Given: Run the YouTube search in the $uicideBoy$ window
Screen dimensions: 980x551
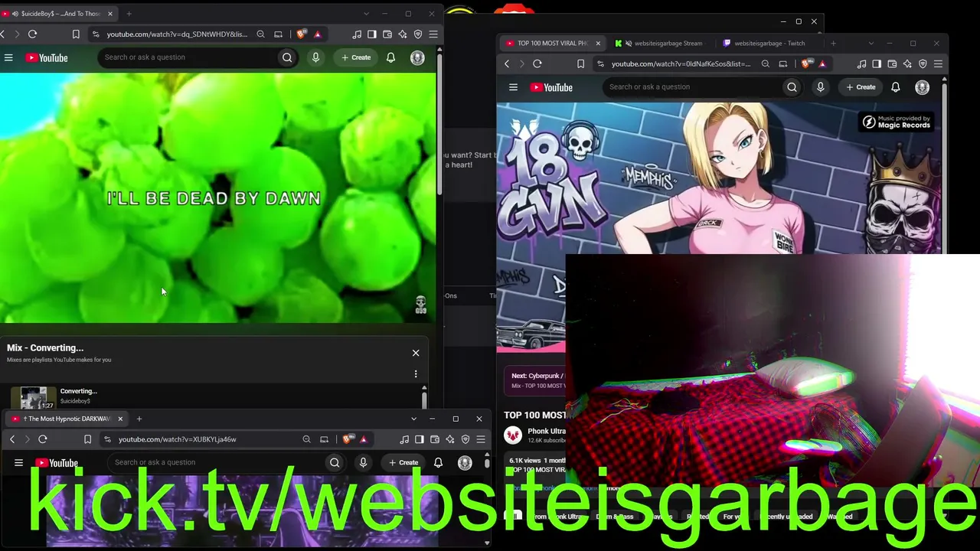Looking at the screenshot, I should (287, 57).
